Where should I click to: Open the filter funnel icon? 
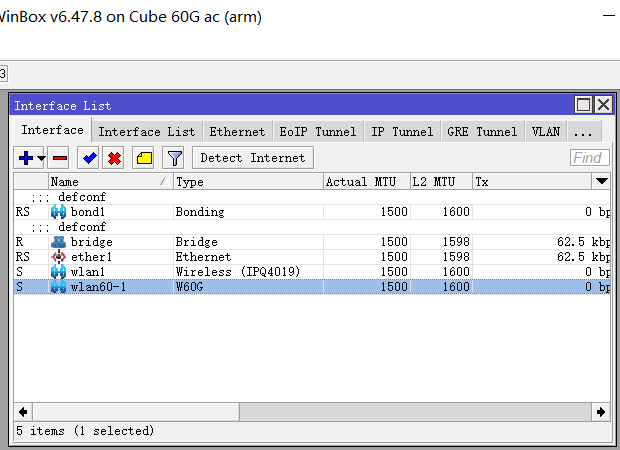[174, 158]
